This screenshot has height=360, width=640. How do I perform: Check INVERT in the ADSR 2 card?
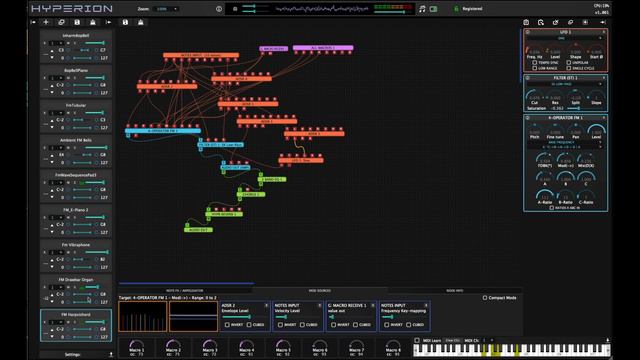coord(227,324)
